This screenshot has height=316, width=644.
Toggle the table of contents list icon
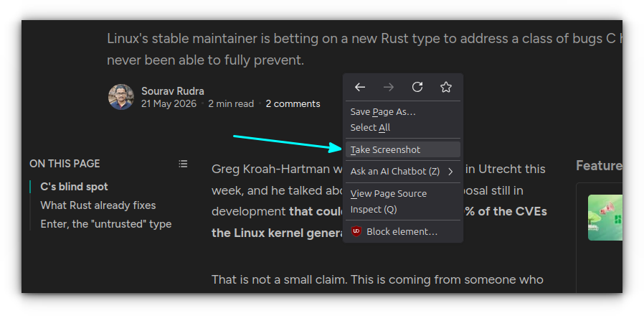point(183,164)
